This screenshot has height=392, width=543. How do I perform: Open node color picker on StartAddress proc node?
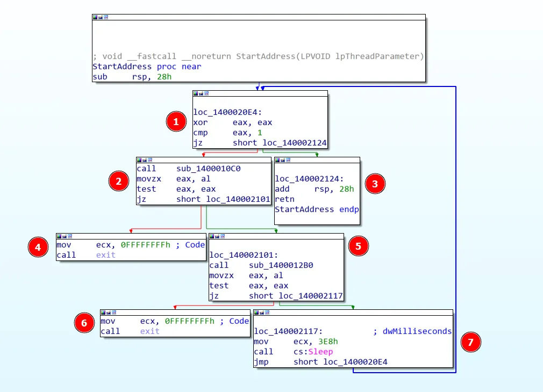pos(95,17)
